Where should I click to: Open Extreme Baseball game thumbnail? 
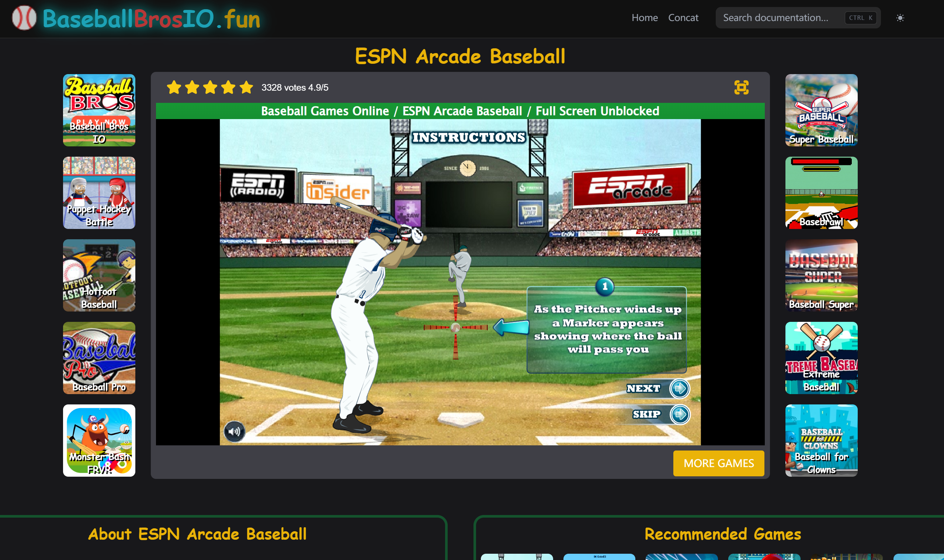pos(821,358)
